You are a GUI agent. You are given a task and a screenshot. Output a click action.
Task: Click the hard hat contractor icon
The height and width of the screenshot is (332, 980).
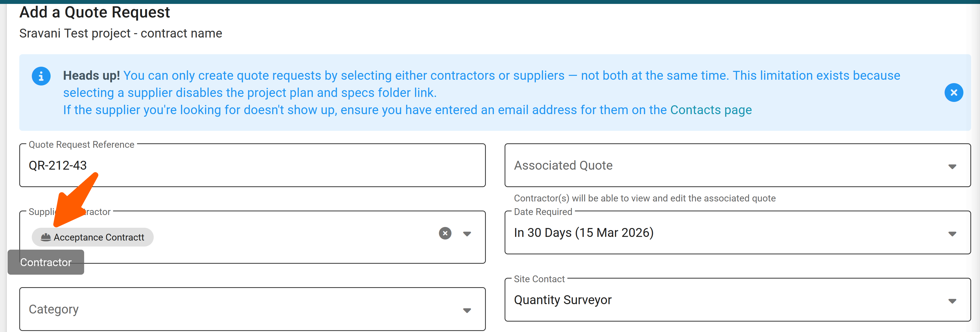click(x=46, y=237)
